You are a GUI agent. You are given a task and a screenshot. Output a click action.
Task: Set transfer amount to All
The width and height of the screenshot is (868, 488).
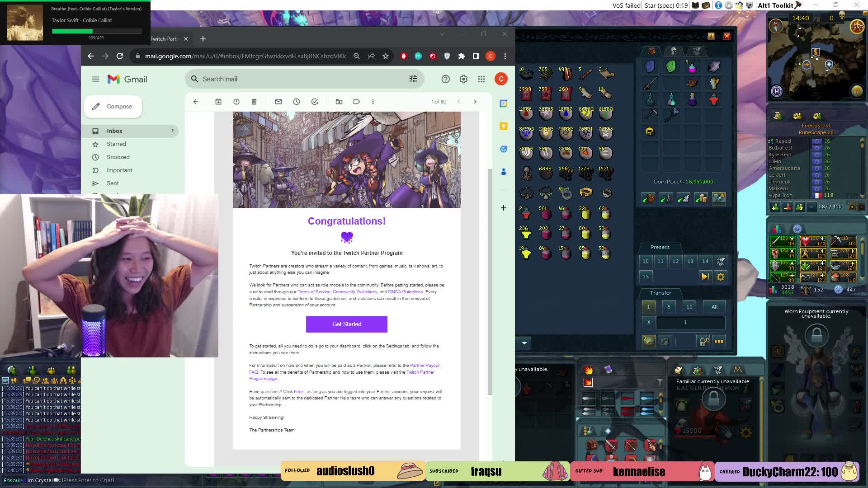click(714, 307)
